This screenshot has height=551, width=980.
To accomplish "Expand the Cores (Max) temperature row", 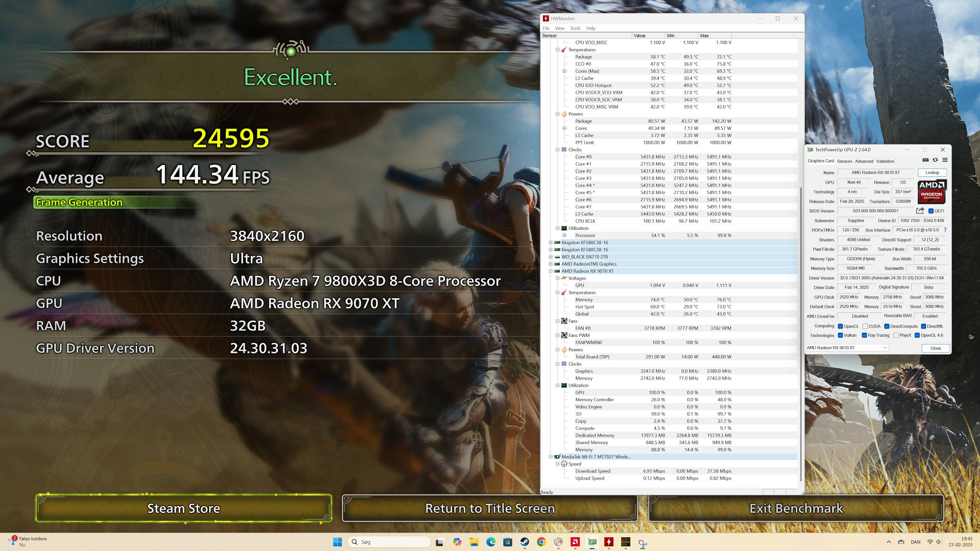I will click(565, 71).
